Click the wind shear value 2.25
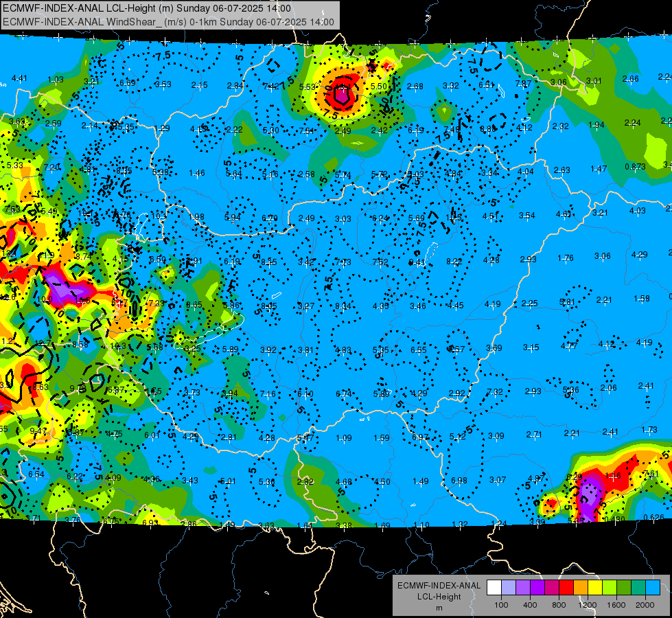 click(x=529, y=304)
